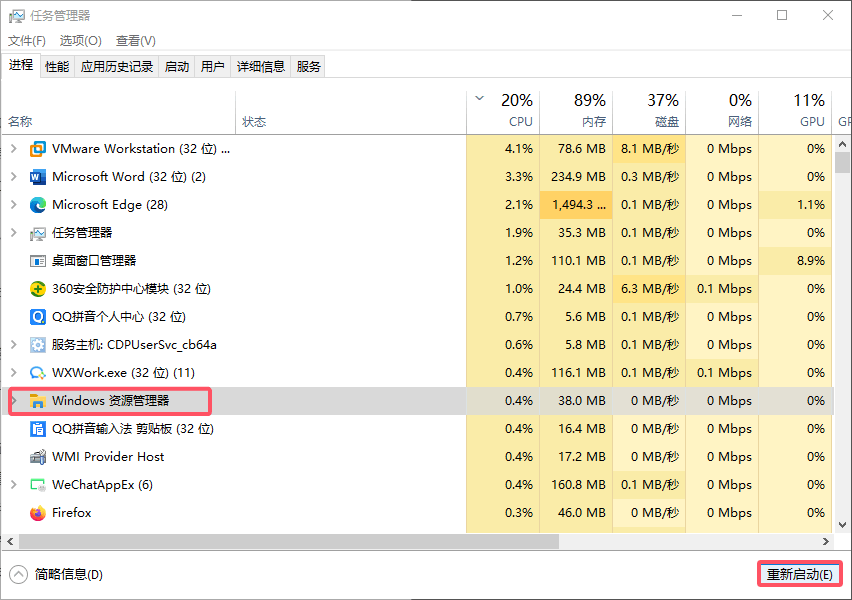This screenshot has height=600, width=852.
Task: Switch to the 启动 tab
Action: [x=176, y=66]
